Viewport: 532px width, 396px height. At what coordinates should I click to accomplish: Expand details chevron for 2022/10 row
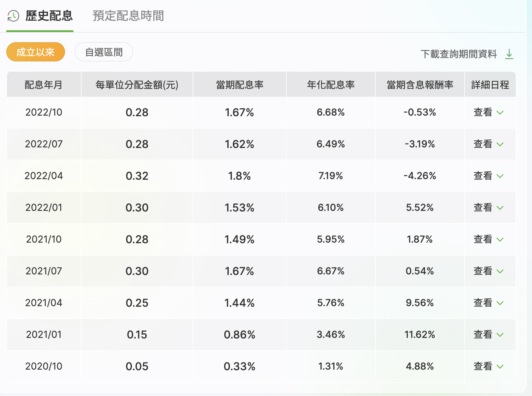(500, 113)
